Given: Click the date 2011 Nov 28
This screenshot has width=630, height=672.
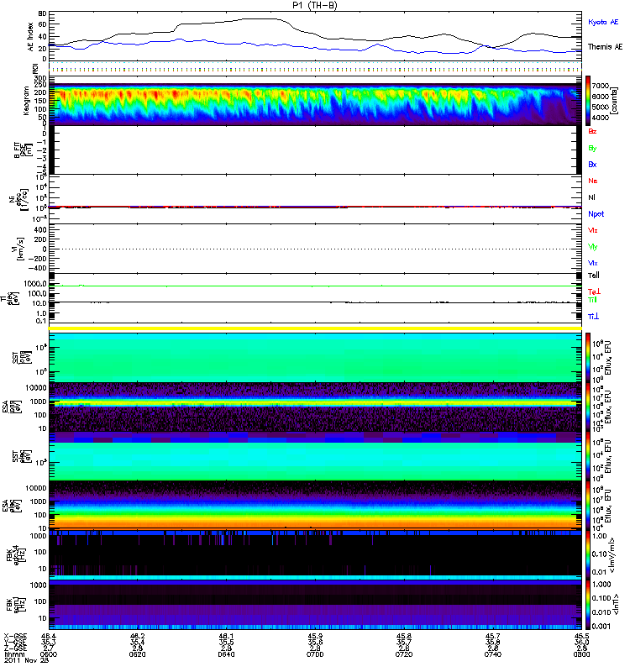Looking at the screenshot, I should tap(27, 660).
